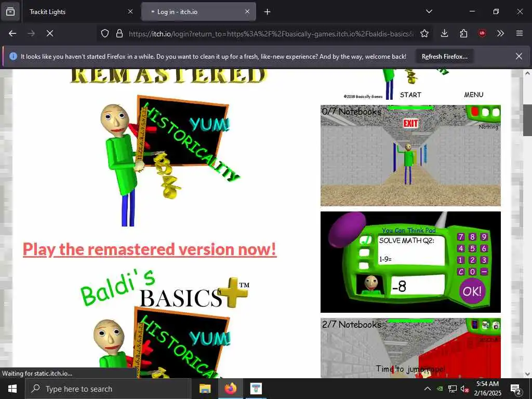This screenshot has height=399, width=532.
Task: Click the muted volume tray icon
Action: pos(464,389)
